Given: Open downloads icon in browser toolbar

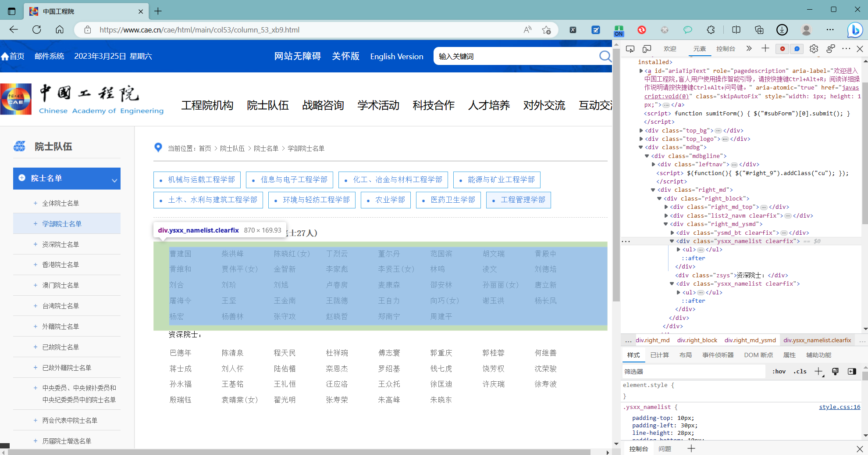Looking at the screenshot, I should [x=782, y=29].
